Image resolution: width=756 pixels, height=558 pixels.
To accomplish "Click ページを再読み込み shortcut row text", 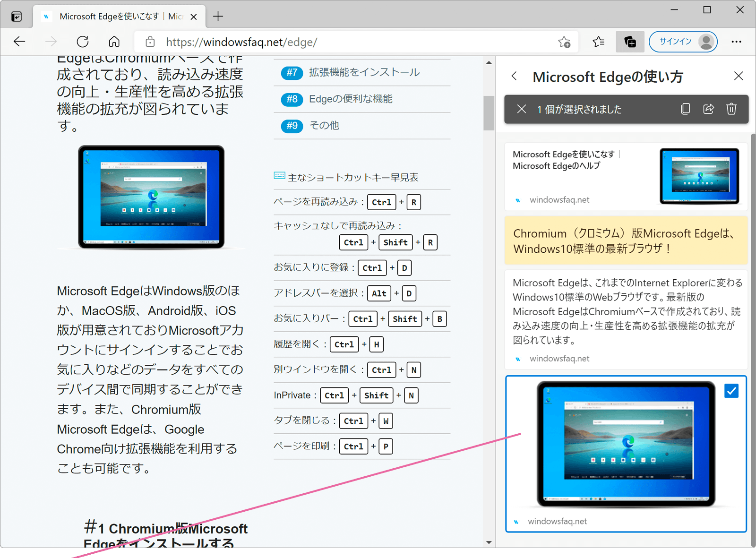I will tap(316, 202).
